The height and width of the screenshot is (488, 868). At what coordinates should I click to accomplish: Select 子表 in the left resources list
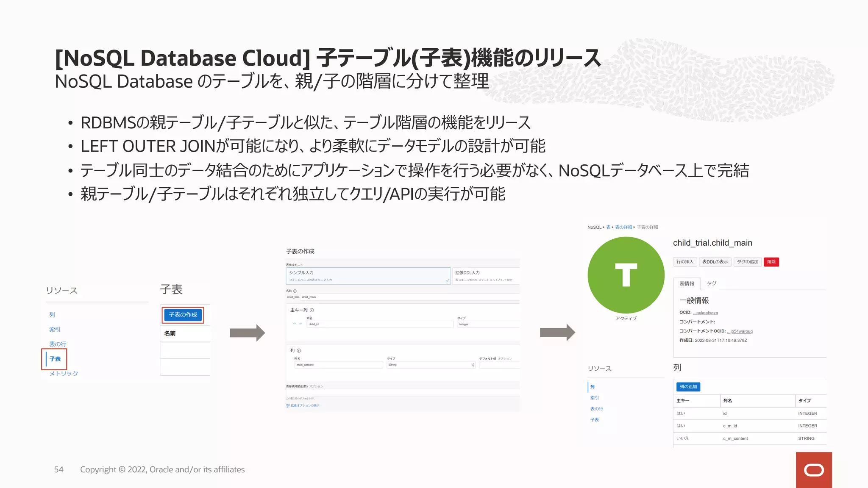[x=55, y=359]
